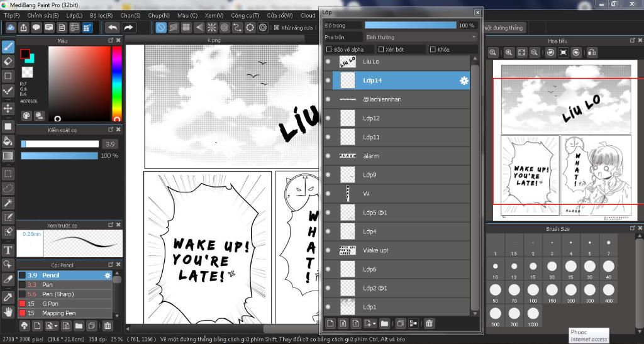Select the Brush tool in left toolbar

coord(8,47)
